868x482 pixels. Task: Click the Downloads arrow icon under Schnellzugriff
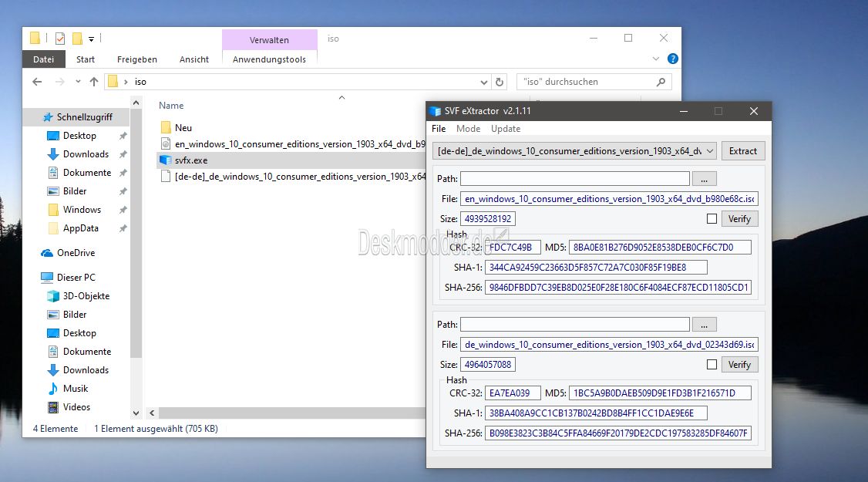[x=53, y=154]
